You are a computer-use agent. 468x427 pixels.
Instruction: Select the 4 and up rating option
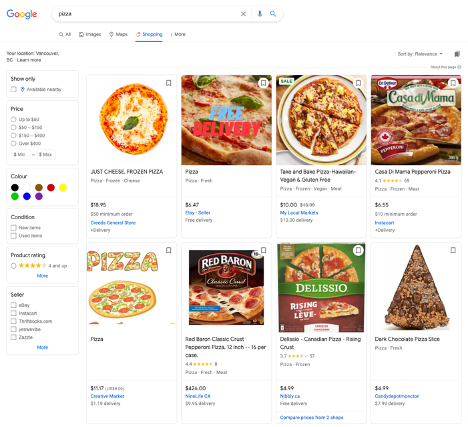[13, 266]
